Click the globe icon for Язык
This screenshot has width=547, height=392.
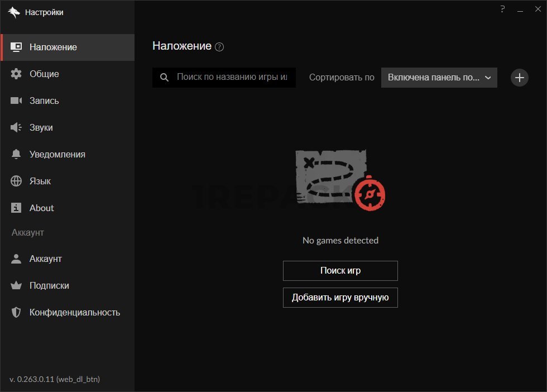click(16, 181)
